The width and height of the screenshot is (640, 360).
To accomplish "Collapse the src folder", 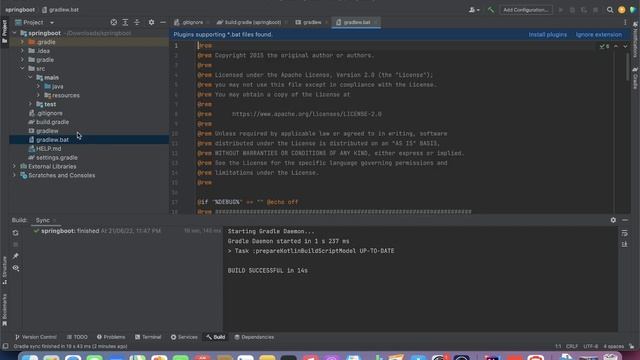I will point(22,69).
